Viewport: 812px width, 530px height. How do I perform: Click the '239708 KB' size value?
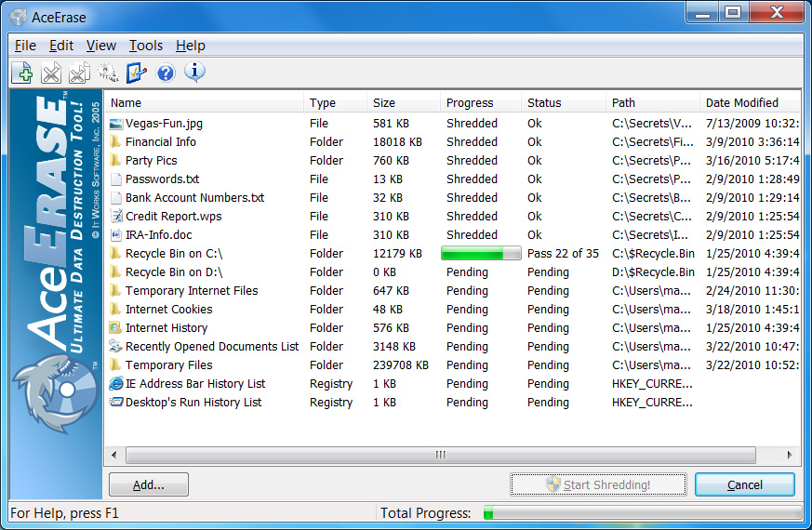click(x=401, y=364)
